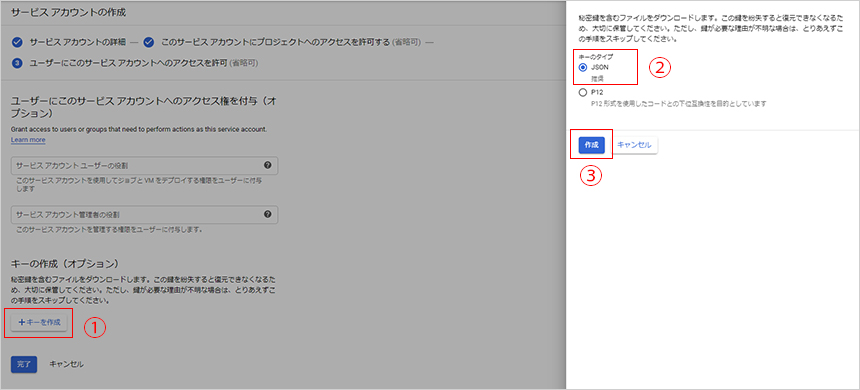This screenshot has width=860, height=390.
Task: Click the 推奨 label under JSON
Action: (x=596, y=78)
